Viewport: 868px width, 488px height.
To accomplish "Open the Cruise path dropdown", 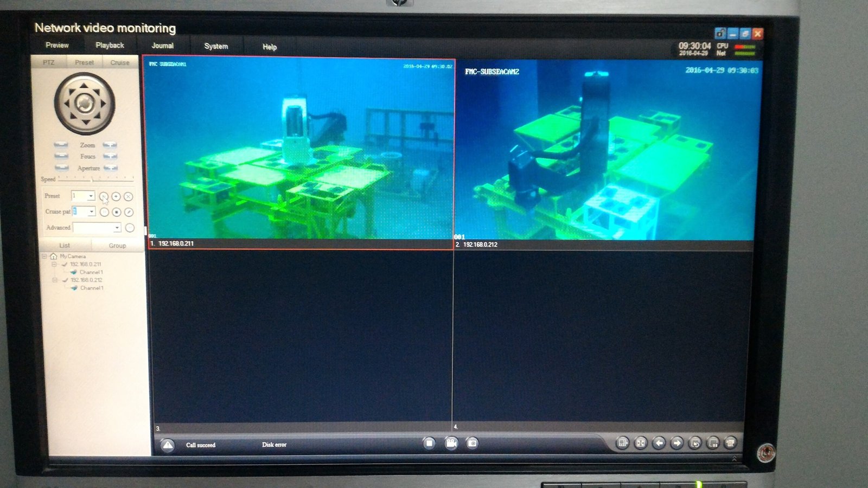I will 91,211.
